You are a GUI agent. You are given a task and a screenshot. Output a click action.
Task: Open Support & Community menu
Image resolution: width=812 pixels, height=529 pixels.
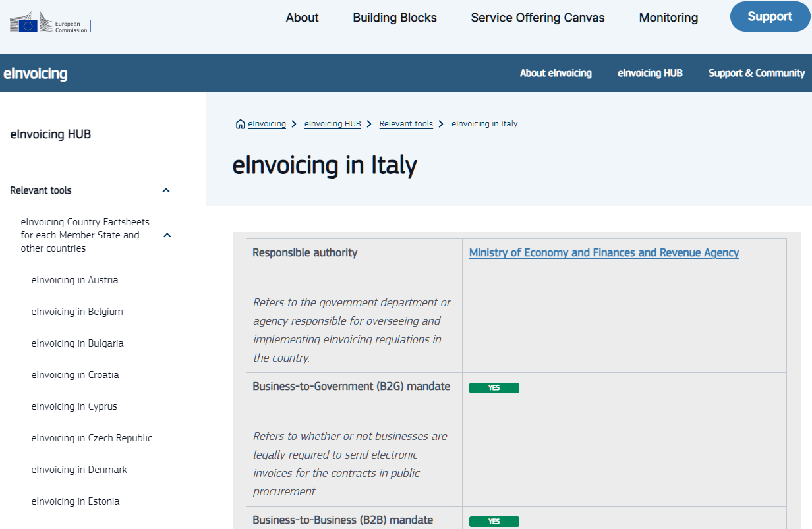[x=757, y=73]
